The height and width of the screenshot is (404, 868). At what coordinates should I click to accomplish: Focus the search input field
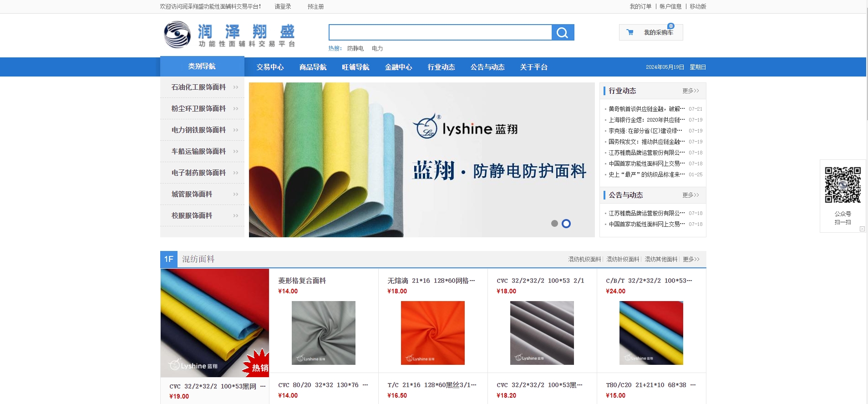(440, 32)
